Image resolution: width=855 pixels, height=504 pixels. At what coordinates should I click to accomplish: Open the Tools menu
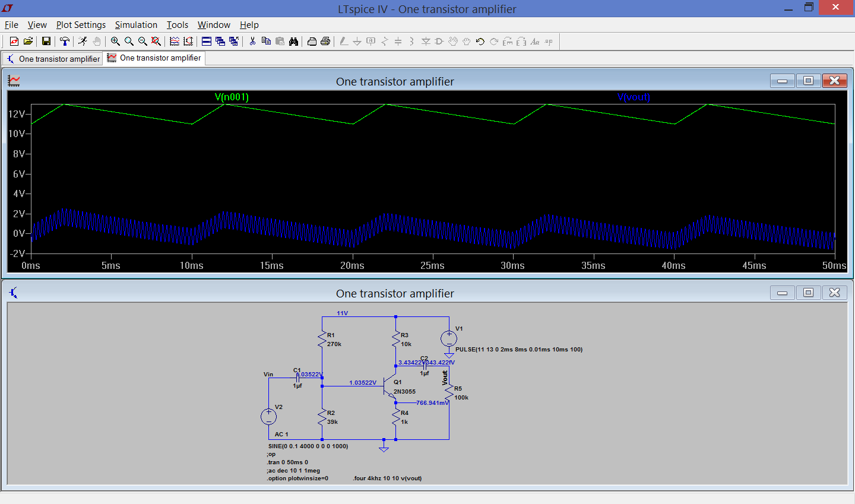[x=177, y=24]
